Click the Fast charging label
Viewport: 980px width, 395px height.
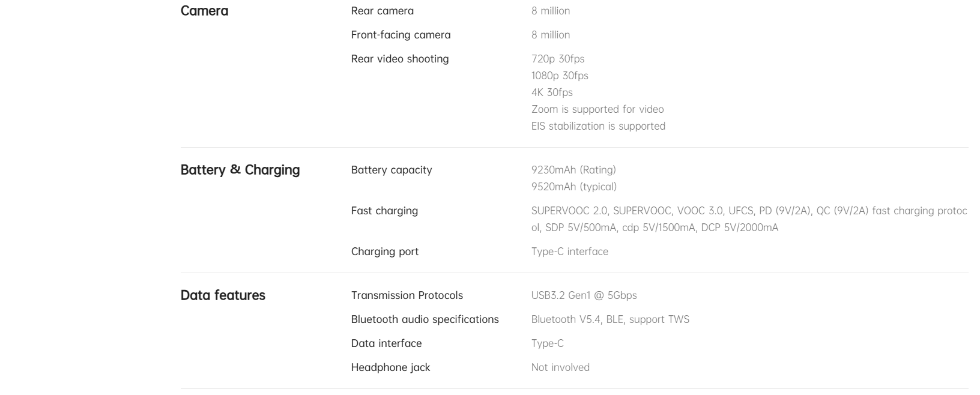point(384,211)
